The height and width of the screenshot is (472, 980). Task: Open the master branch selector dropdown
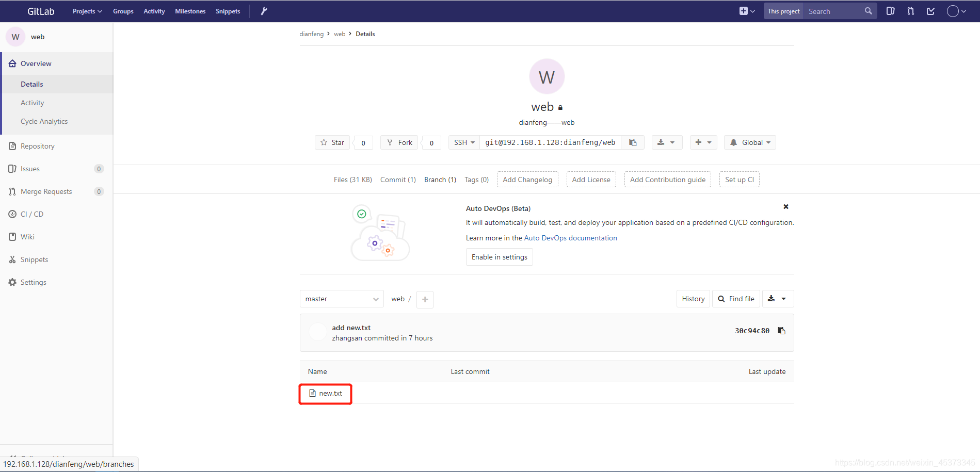click(x=342, y=299)
